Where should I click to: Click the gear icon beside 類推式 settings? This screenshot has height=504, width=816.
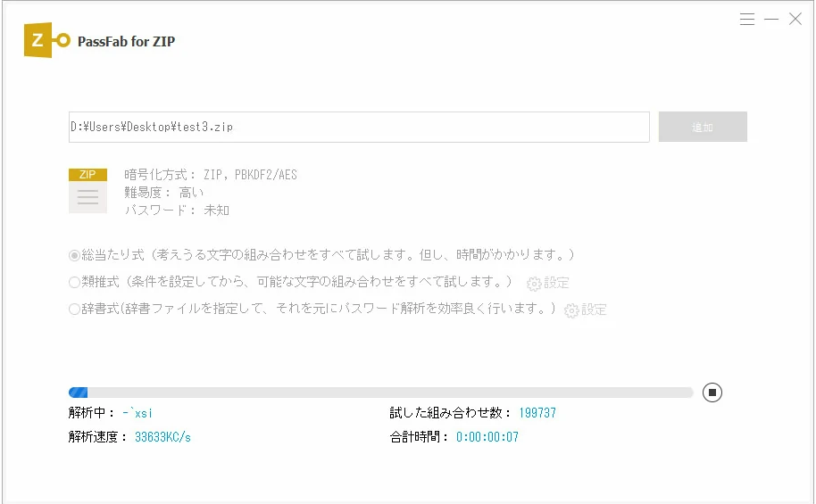click(x=534, y=284)
